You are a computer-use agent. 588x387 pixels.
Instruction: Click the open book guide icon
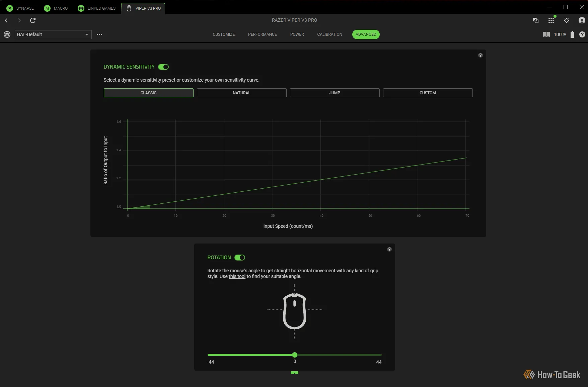(x=546, y=34)
